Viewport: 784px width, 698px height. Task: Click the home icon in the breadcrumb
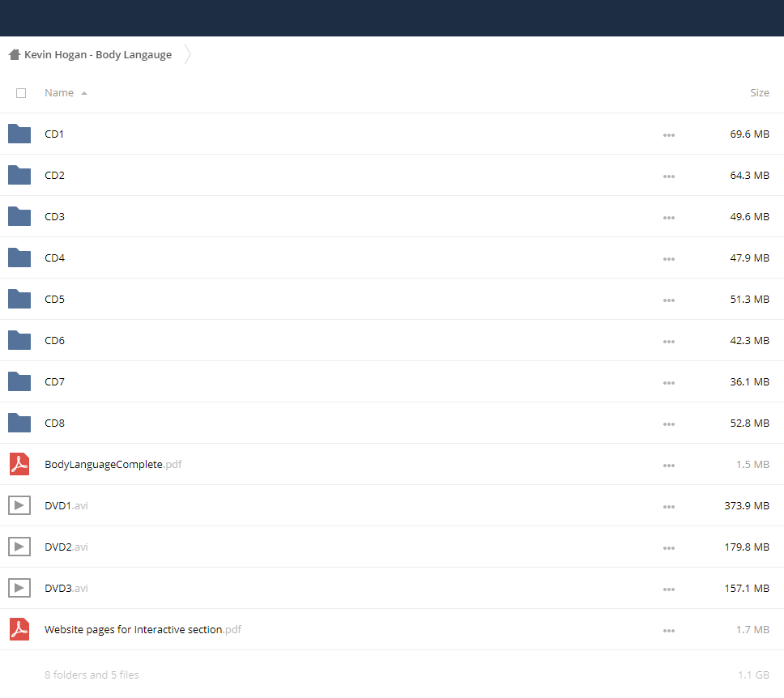[15, 54]
